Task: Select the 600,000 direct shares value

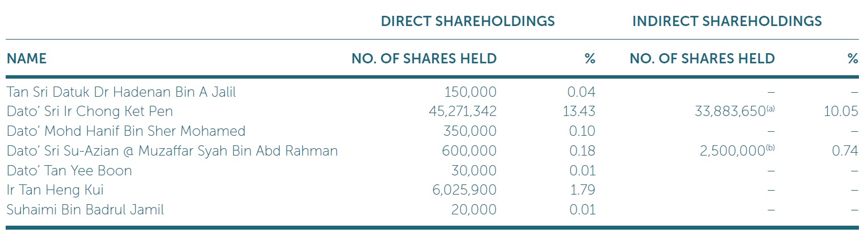Action: (x=469, y=151)
